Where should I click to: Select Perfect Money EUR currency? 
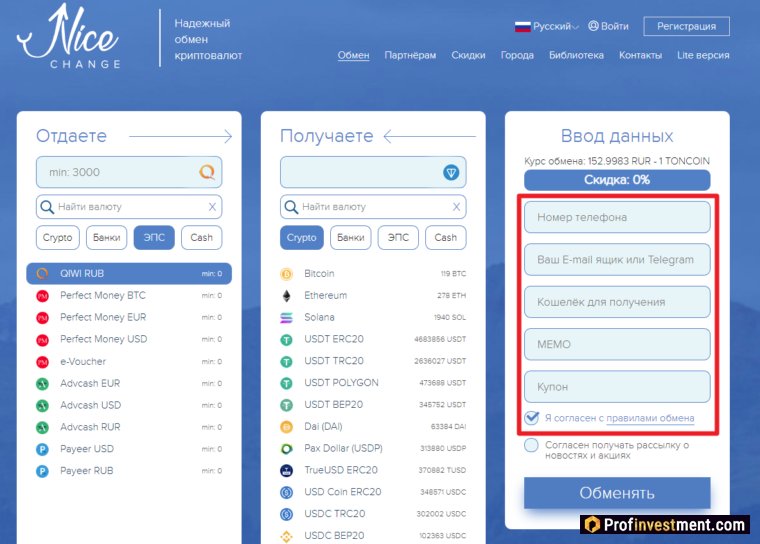click(129, 318)
